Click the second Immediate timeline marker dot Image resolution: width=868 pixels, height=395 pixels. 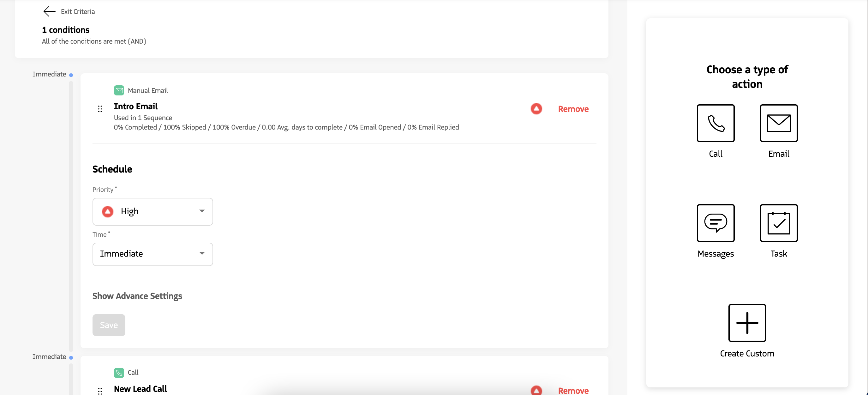coord(71,358)
